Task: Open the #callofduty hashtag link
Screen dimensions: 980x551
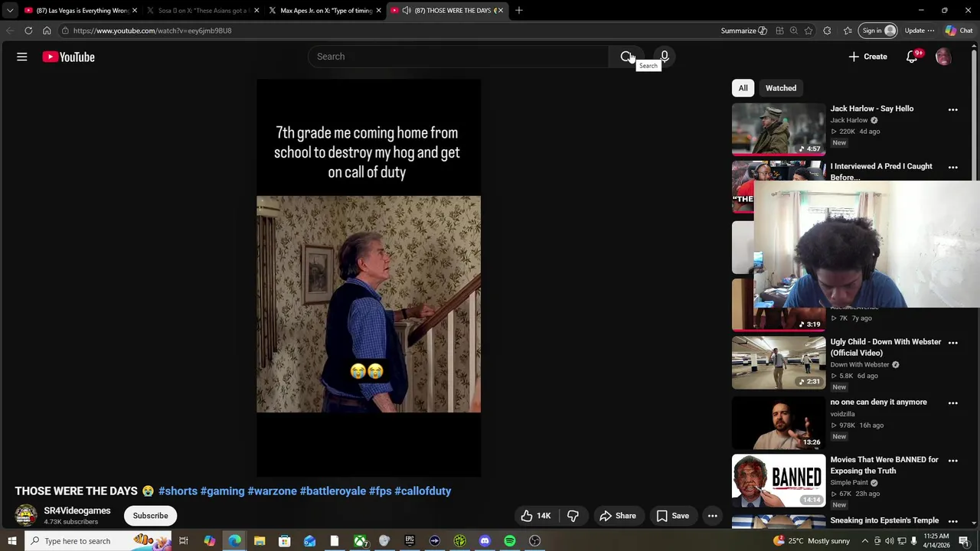Action: pos(423,491)
